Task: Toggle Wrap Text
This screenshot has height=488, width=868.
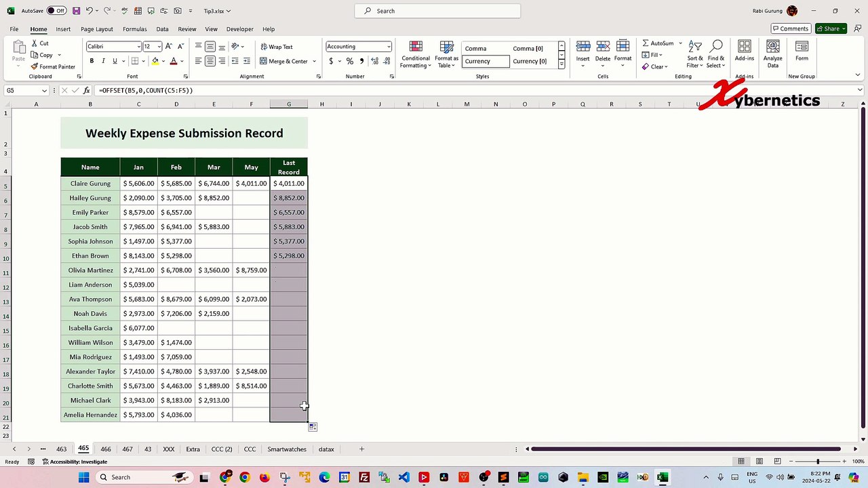Action: point(277,47)
